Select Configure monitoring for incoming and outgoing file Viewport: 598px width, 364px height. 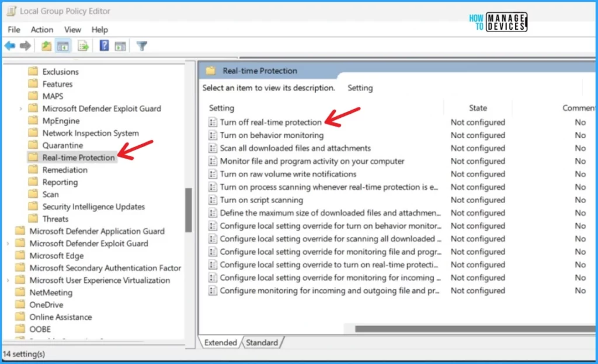pos(329,290)
